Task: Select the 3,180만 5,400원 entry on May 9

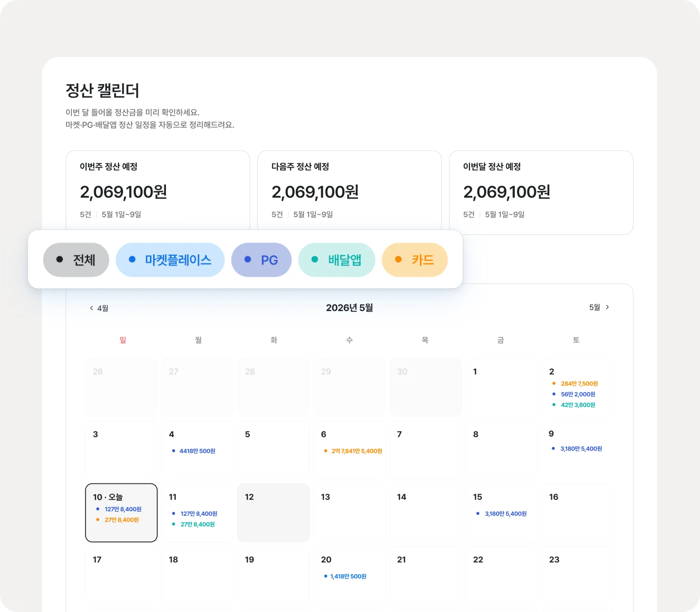Action: click(x=577, y=449)
